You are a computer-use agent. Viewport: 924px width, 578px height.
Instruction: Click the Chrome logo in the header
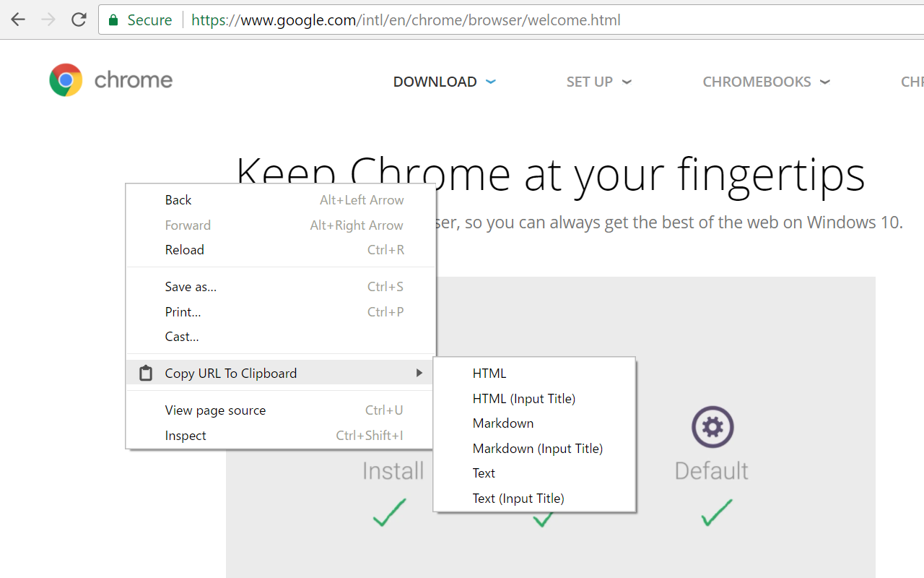coord(66,80)
